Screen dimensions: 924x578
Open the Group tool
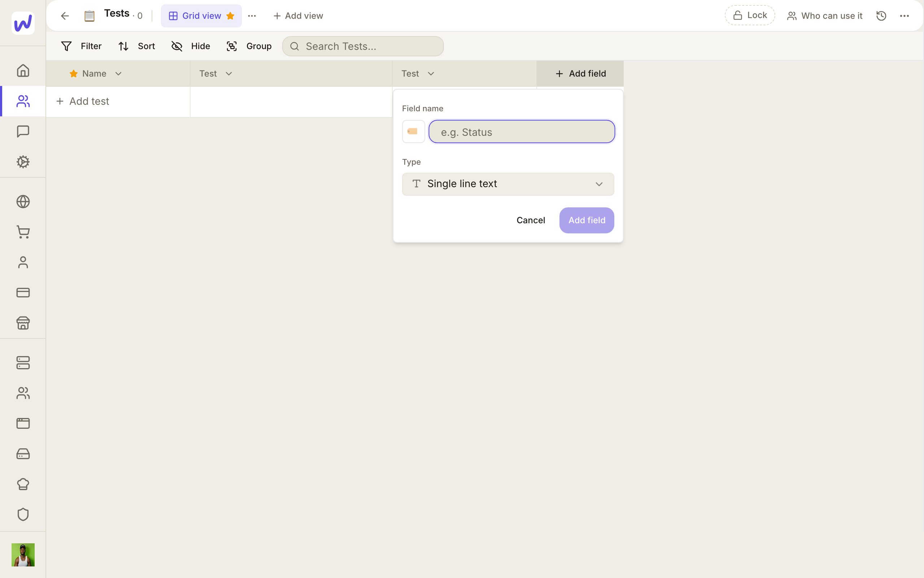point(249,46)
